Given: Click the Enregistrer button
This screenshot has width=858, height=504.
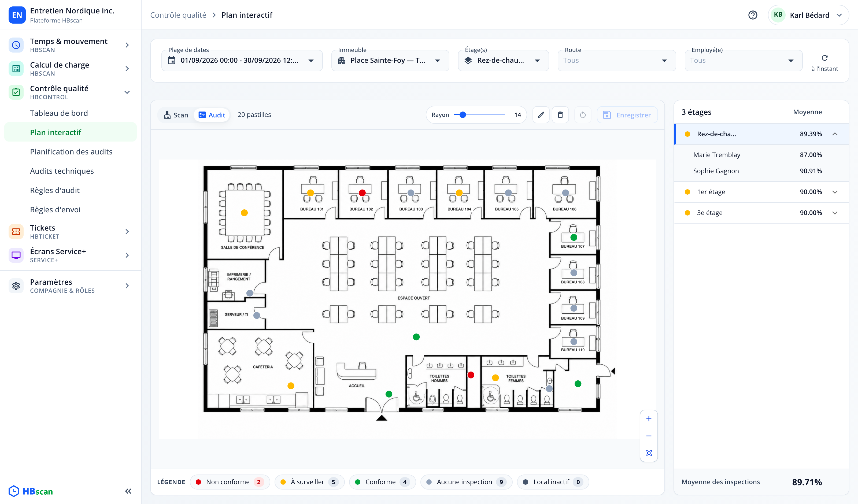Looking at the screenshot, I should (x=627, y=115).
